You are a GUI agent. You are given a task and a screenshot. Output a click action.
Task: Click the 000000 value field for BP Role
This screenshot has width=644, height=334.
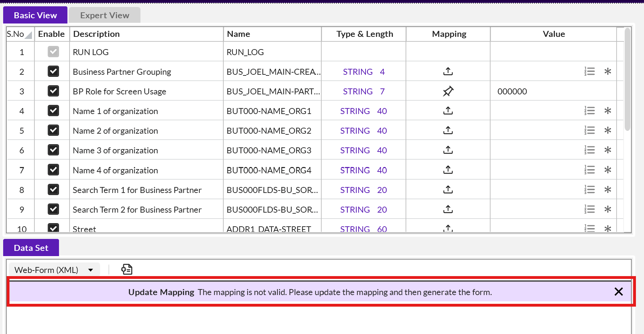pos(553,91)
